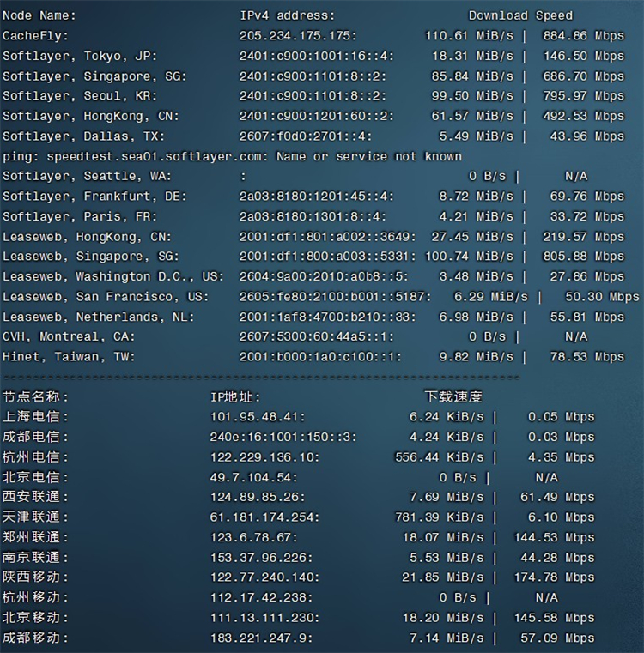
Task: Click the 556.44 KiB/s value
Action: 440,457
